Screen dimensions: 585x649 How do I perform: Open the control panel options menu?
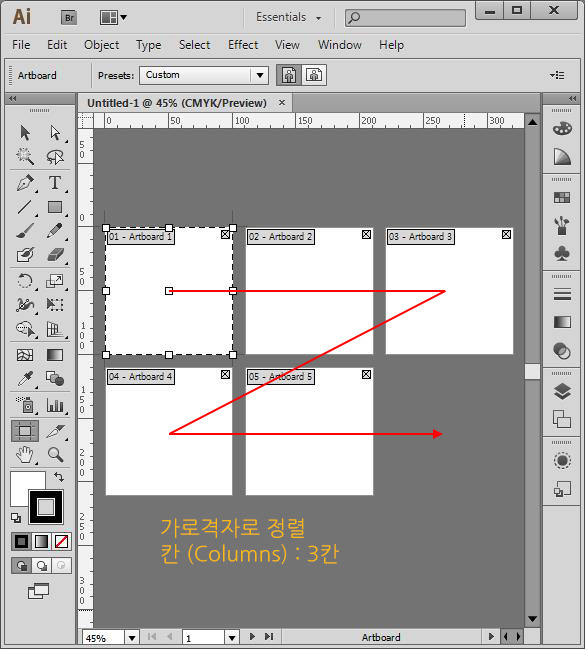[x=557, y=75]
